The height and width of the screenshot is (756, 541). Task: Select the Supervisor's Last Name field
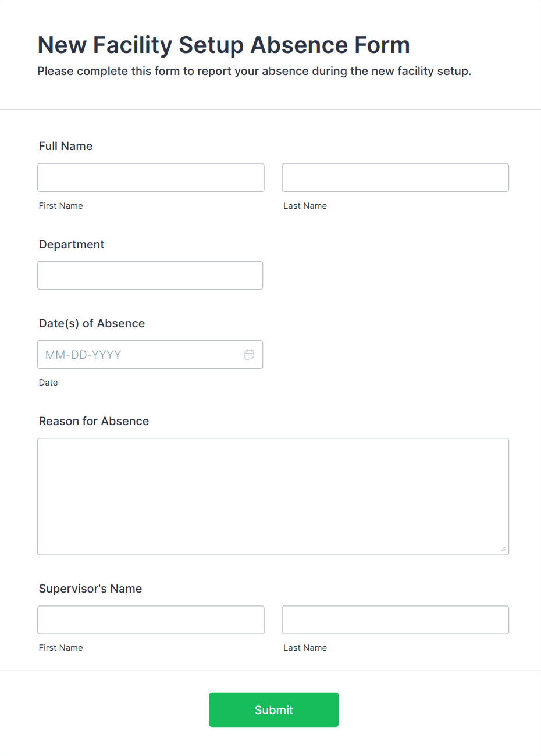point(395,620)
